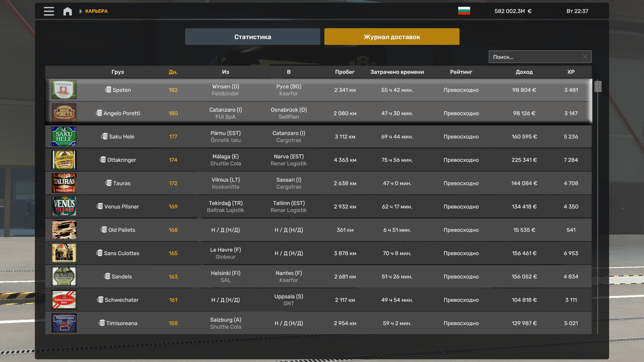Click cargo icon beside Venus Pilsner
This screenshot has height=362, width=644.
point(100,206)
